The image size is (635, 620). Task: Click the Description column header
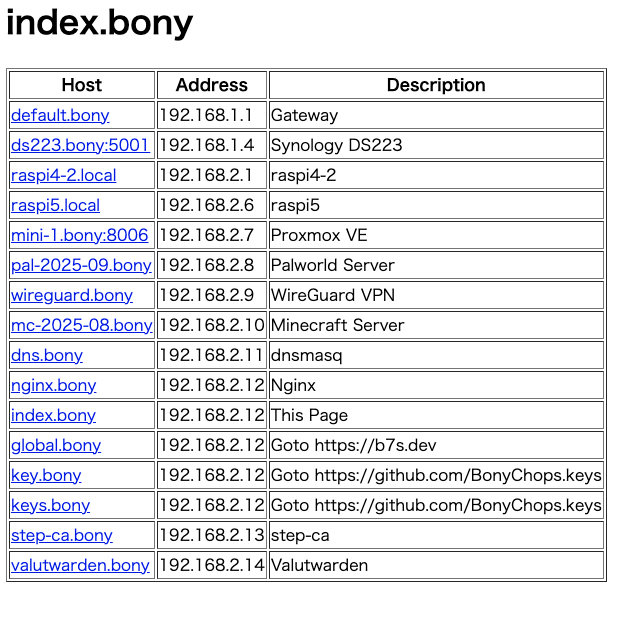(x=436, y=85)
